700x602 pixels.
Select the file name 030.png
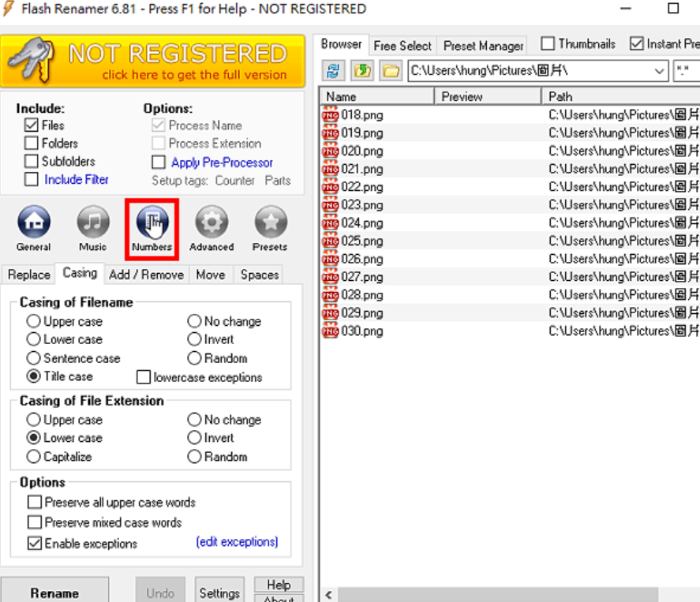362,331
